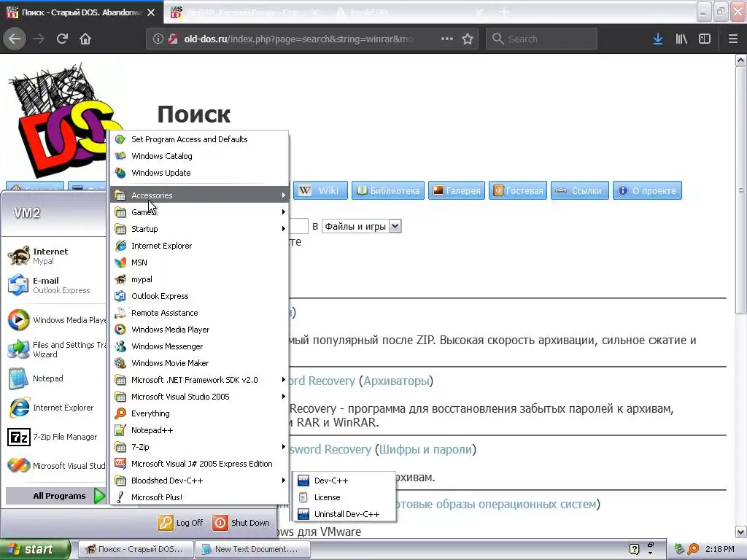
Task: Open the page actions three-dot menu
Action: coord(447,39)
